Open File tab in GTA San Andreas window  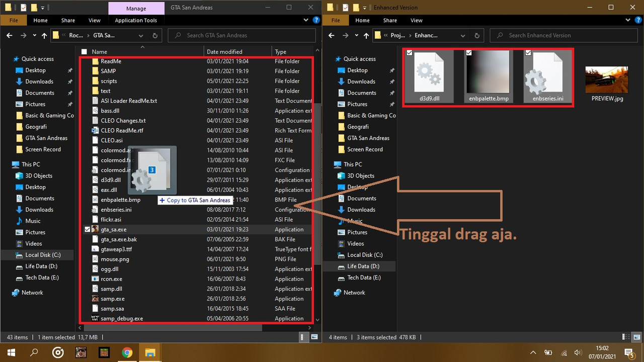click(14, 21)
